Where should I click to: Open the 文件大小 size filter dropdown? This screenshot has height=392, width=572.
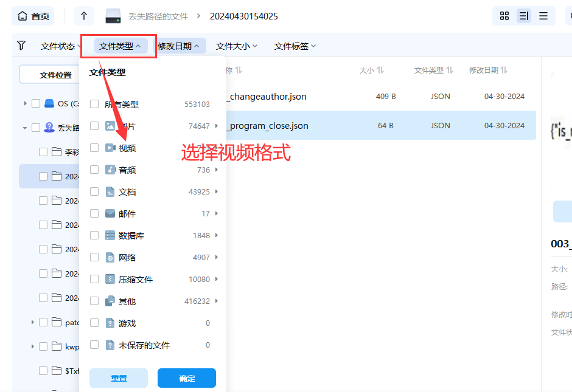coord(234,46)
